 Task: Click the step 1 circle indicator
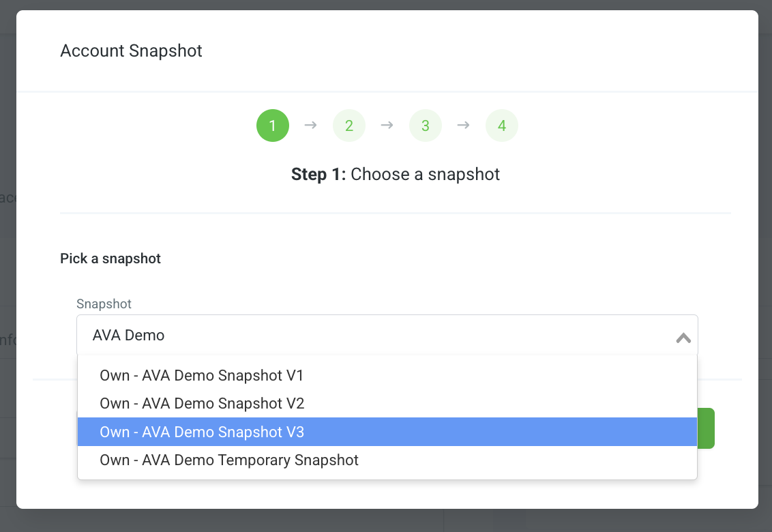point(273,125)
